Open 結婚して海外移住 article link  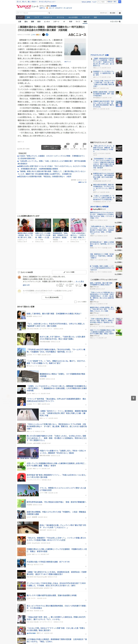coord(54,314)
